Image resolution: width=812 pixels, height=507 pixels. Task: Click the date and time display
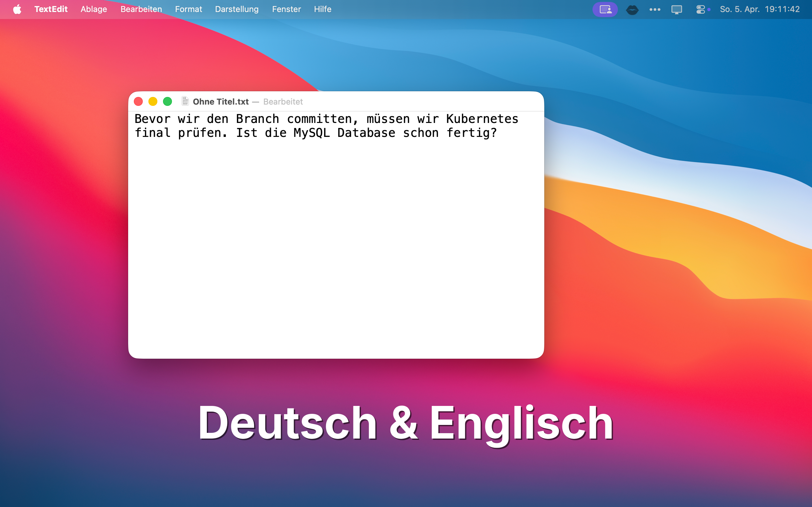[760, 9]
